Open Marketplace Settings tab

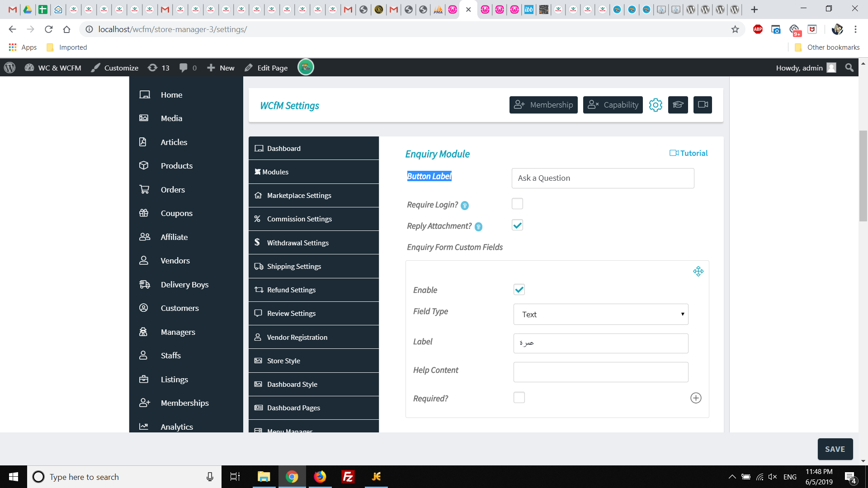pos(314,195)
